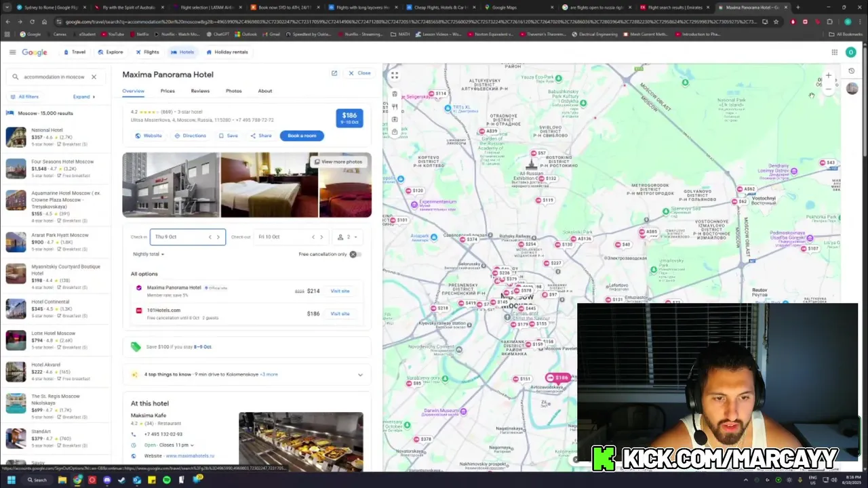This screenshot has width=868, height=488.
Task: Get Directions to the hotel
Action: click(x=190, y=136)
